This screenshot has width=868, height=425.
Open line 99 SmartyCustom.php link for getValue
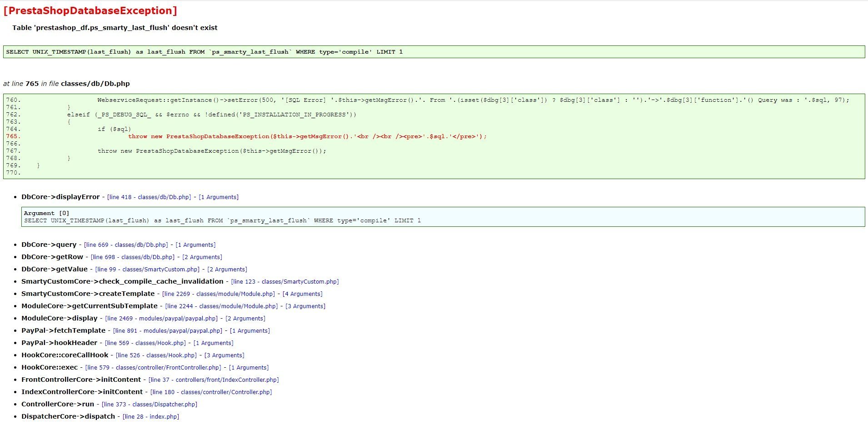[x=147, y=270]
